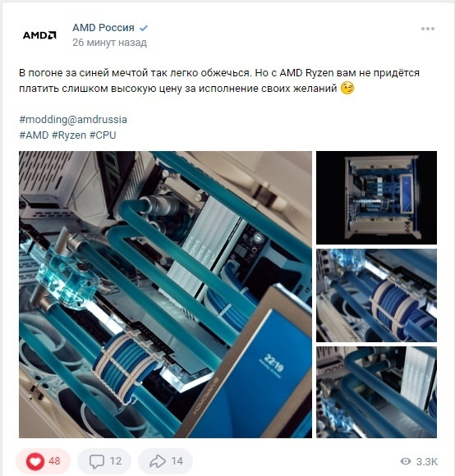The image size is (455, 476).
Task: Open the #Ryzen hashtag
Action: pos(69,135)
